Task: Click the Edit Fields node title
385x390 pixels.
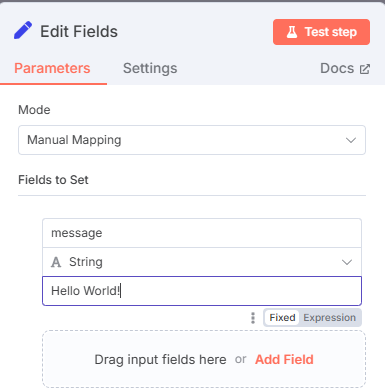Action: pyautogui.click(x=79, y=32)
